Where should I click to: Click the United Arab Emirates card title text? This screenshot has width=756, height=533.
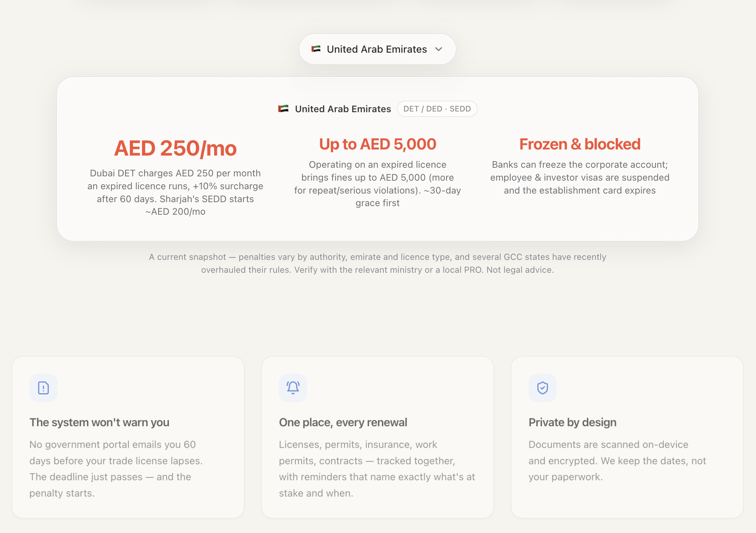(x=343, y=109)
